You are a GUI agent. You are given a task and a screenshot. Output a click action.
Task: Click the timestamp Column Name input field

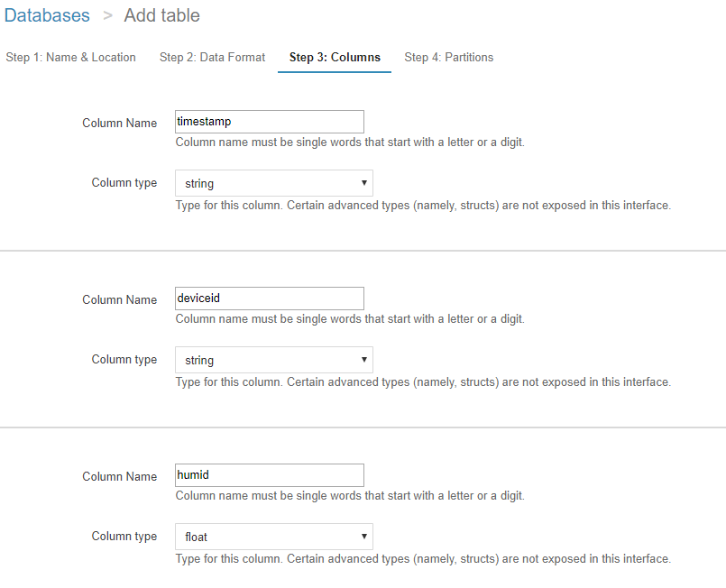269,121
